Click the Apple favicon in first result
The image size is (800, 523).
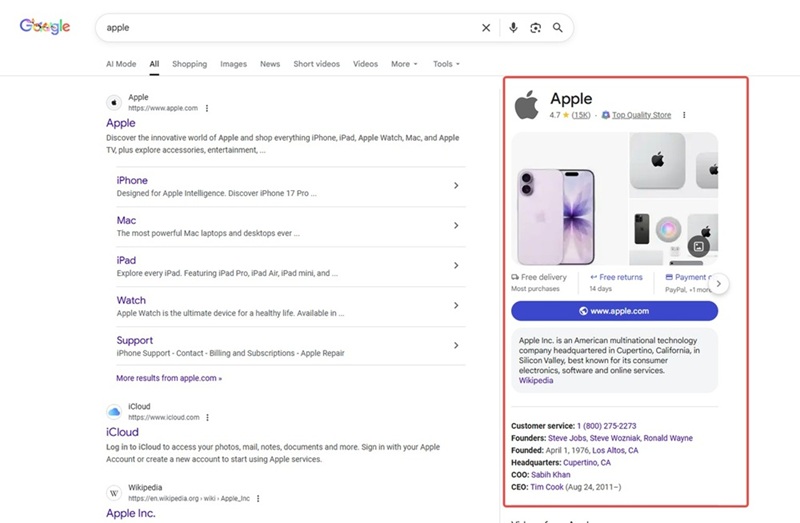click(114, 103)
